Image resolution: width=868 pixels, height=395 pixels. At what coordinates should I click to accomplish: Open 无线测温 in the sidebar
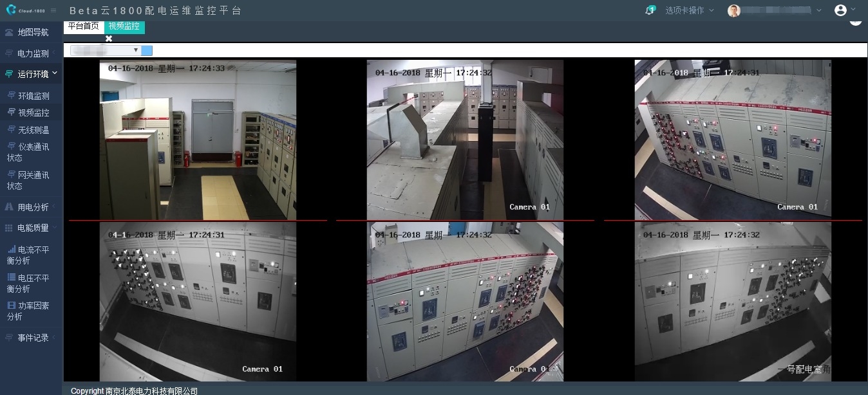click(32, 130)
